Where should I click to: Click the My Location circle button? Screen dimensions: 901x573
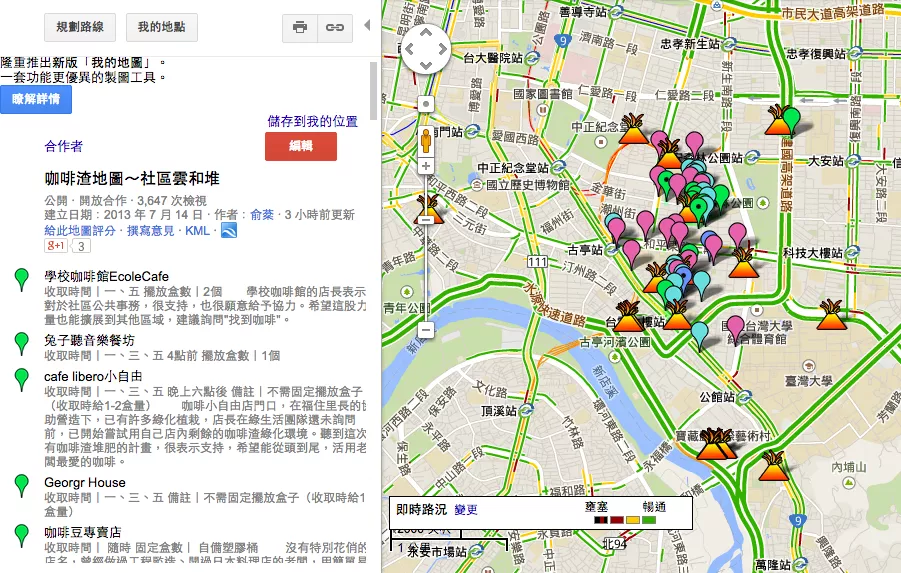pyautogui.click(x=426, y=105)
